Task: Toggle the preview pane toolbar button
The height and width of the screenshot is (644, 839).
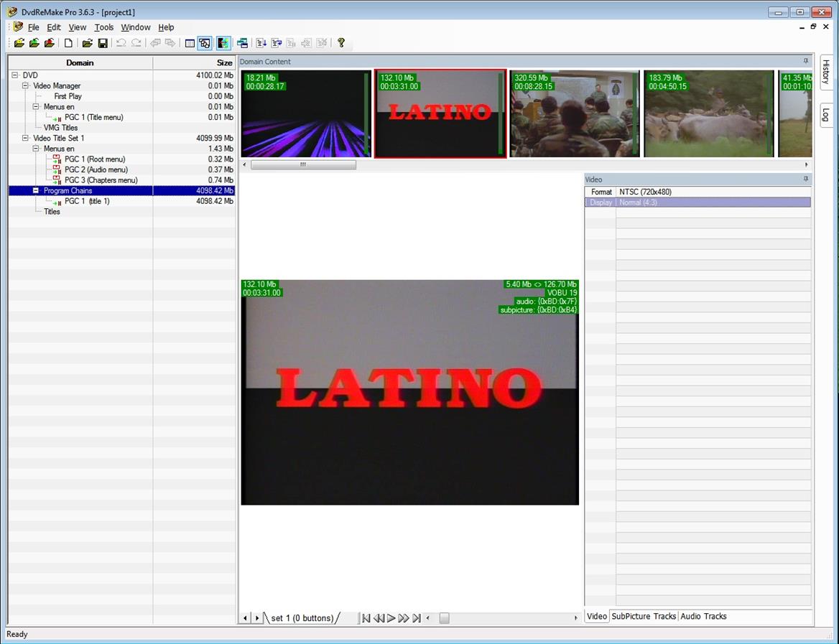Action: tap(223, 43)
